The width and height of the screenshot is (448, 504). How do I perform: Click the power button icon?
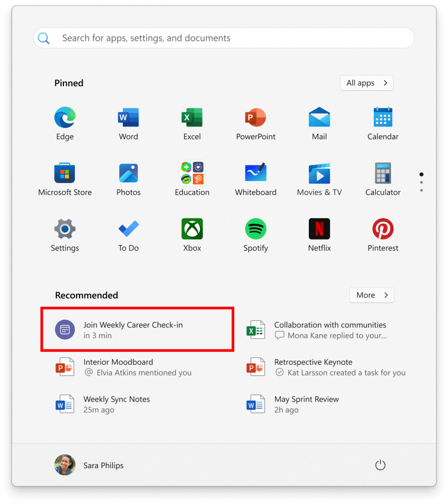(x=380, y=465)
